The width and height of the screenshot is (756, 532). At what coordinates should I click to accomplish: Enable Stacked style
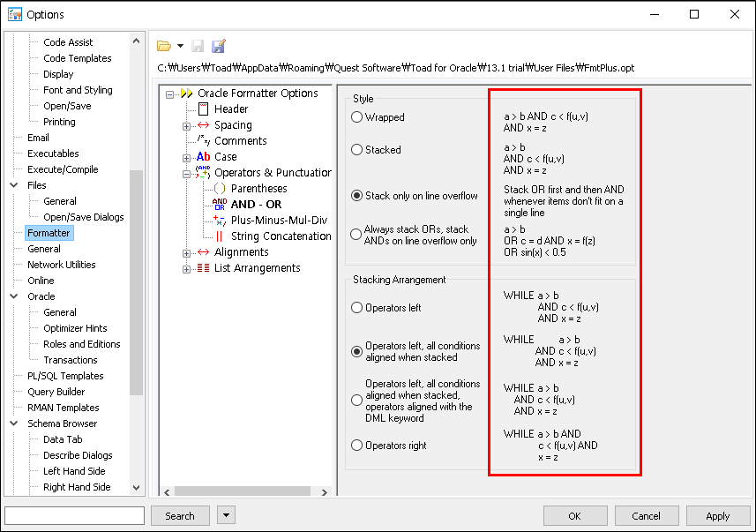tap(356, 150)
